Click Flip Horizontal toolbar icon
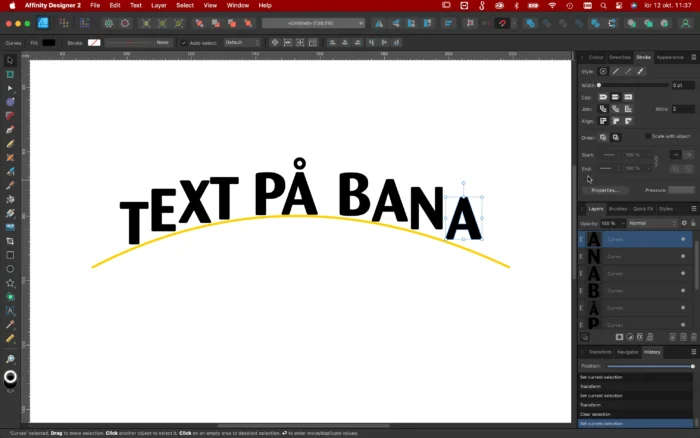Viewport: 700px width, 438px height. (379, 23)
